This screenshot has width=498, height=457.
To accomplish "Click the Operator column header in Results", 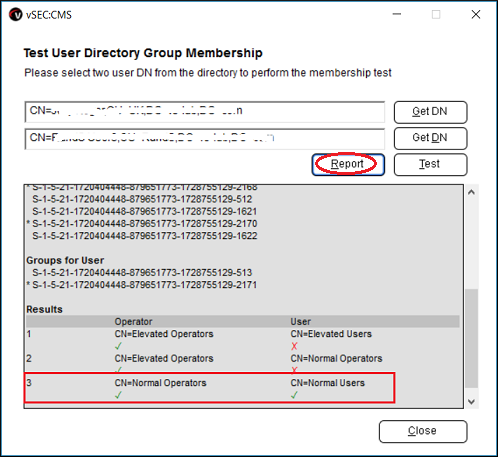I will click(133, 321).
